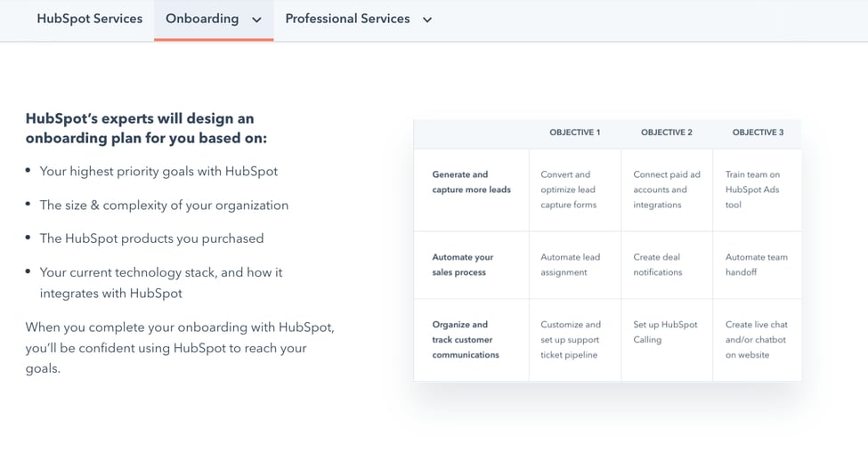
Task: Expand the Onboarding dropdown chevron
Action: pos(256,20)
